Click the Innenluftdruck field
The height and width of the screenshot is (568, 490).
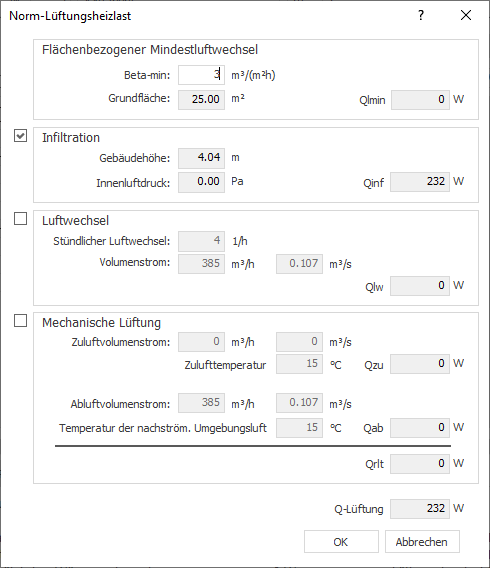coord(201,182)
